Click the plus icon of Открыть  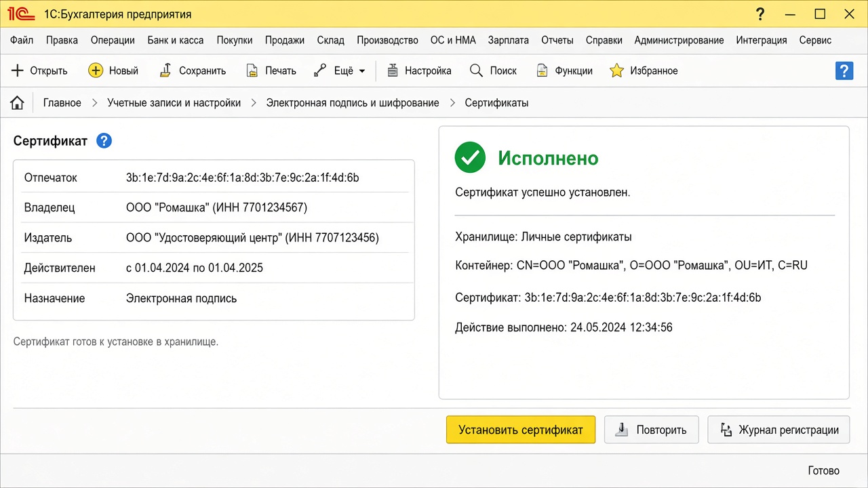pyautogui.click(x=18, y=70)
